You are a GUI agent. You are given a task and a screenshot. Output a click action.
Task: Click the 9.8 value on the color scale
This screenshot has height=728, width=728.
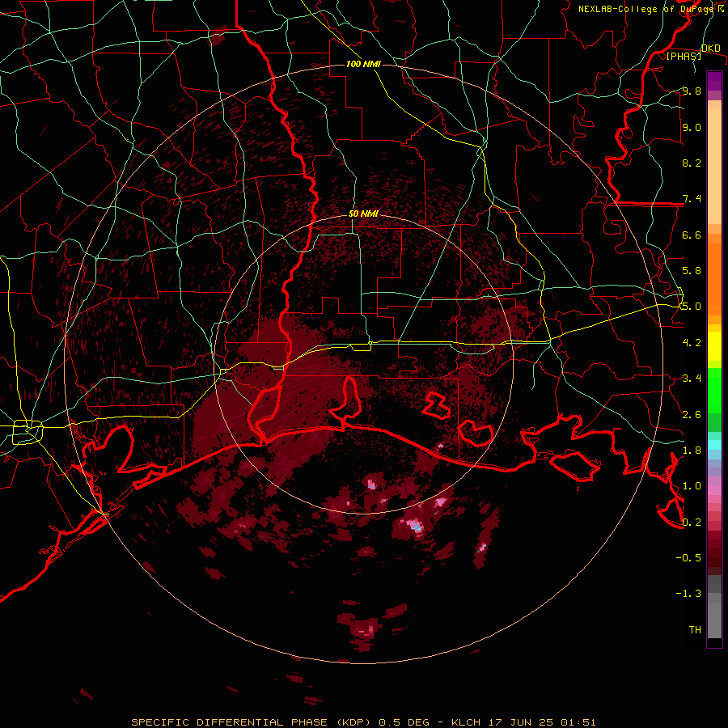pyautogui.click(x=692, y=91)
